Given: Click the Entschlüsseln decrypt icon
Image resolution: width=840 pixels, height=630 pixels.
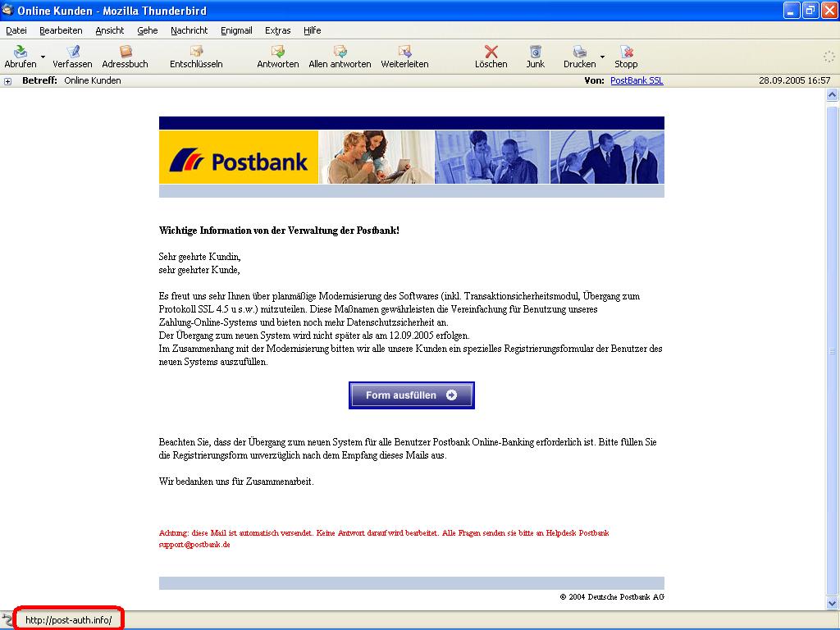Looking at the screenshot, I should 197,52.
